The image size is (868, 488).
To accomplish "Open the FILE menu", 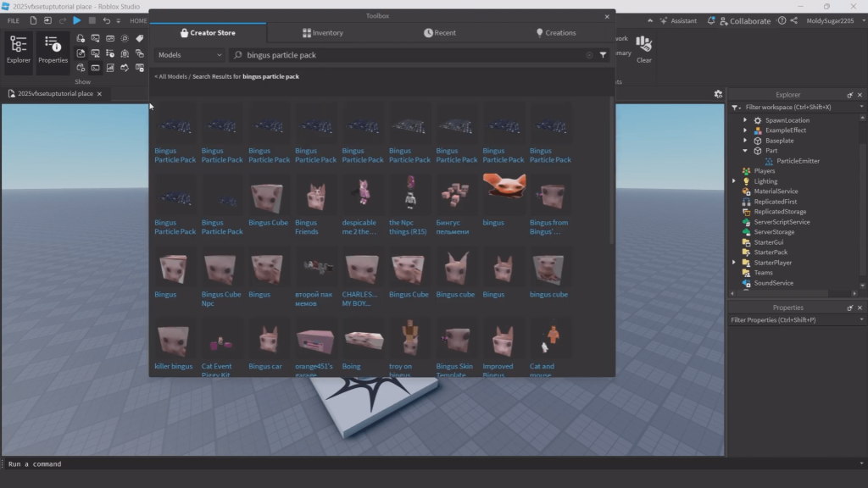I will (x=14, y=20).
